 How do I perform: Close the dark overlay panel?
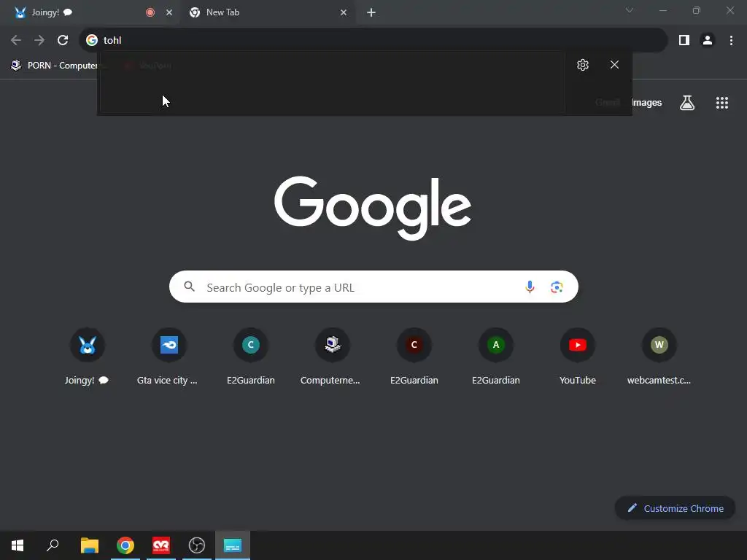(x=614, y=65)
